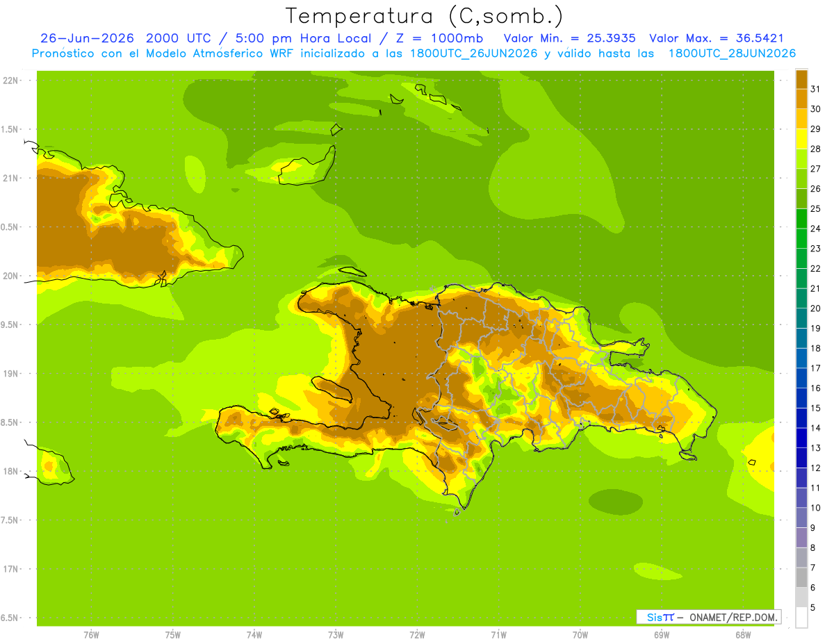
Task: Click the "27" color scale label
Action: coord(815,169)
